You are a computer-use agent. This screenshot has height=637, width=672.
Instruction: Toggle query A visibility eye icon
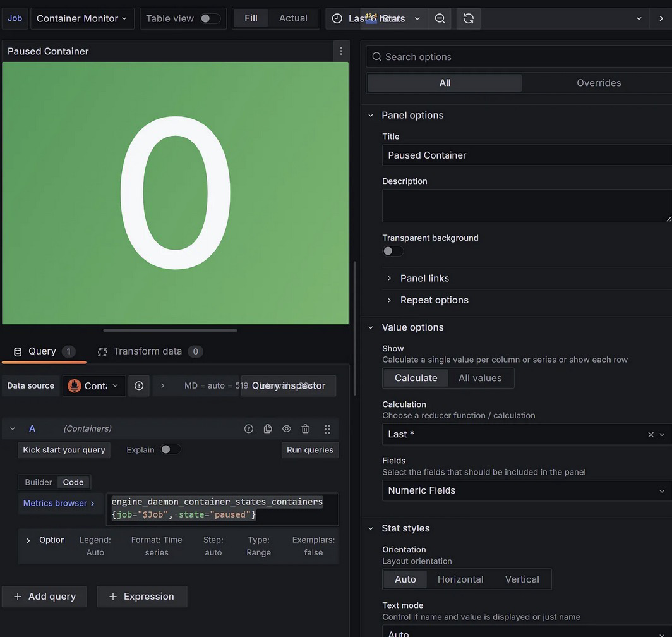click(x=286, y=428)
